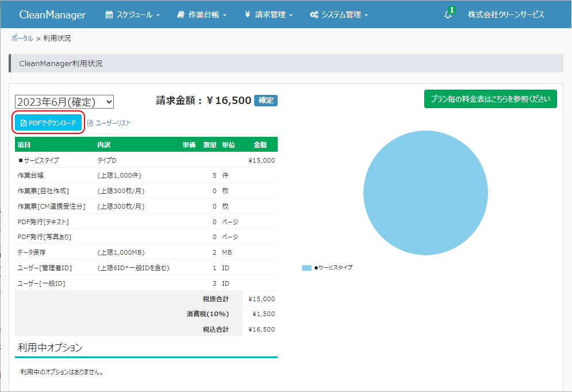
Task: Click the blue pie chart
Action: (425, 193)
